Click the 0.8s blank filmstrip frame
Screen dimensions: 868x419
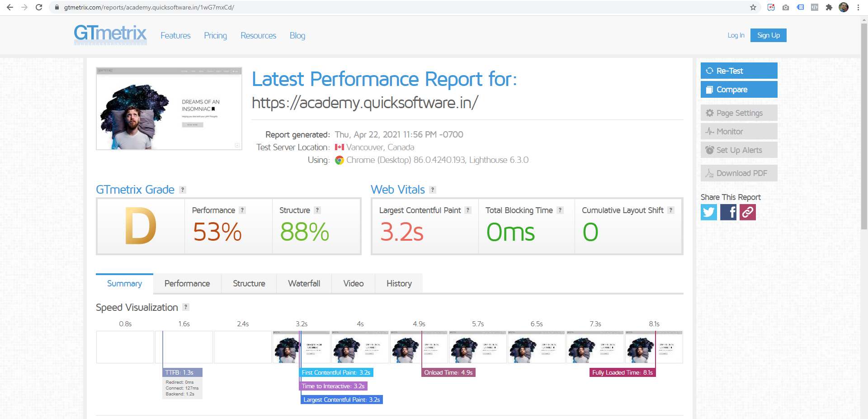click(x=125, y=347)
